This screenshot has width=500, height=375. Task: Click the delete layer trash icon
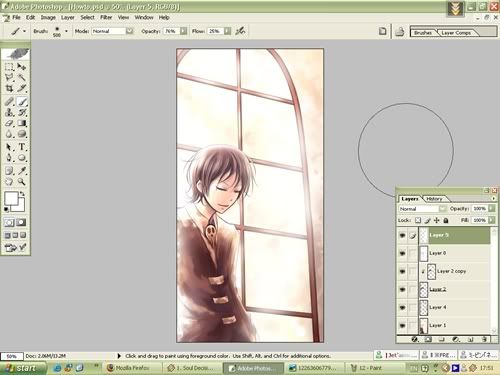coord(484,339)
